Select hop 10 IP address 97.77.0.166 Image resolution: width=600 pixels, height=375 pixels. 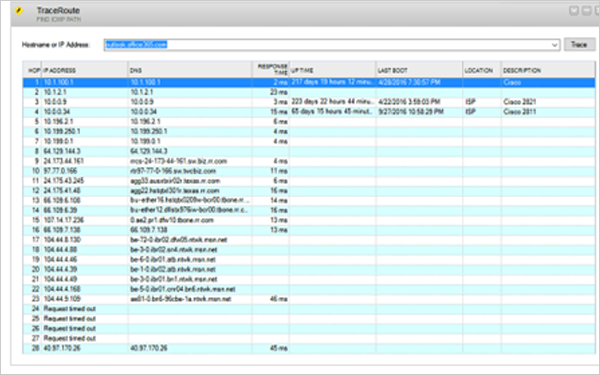coord(60,171)
